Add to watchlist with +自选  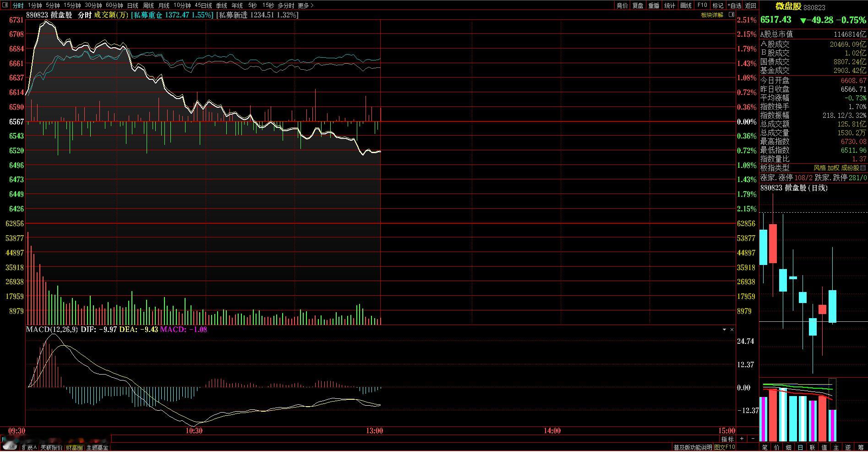click(734, 6)
